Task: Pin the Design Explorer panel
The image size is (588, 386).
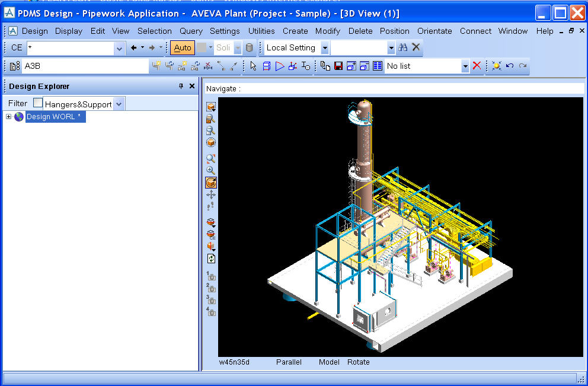Action: pos(181,87)
